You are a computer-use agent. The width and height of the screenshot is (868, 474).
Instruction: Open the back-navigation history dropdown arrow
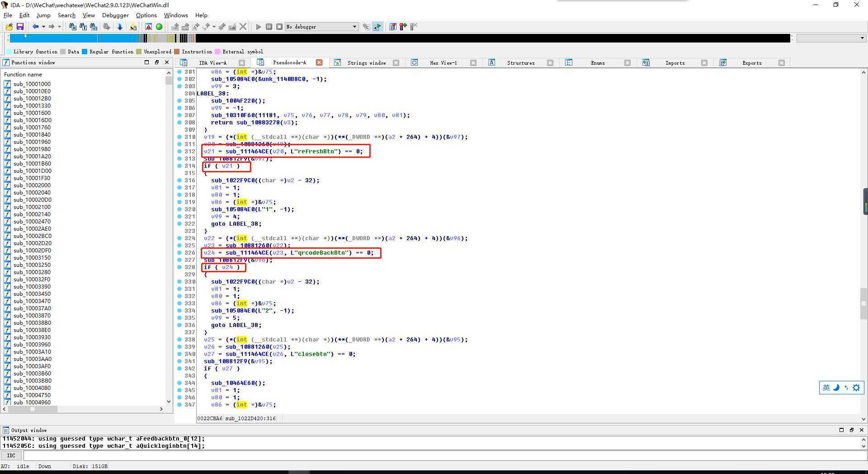point(43,27)
